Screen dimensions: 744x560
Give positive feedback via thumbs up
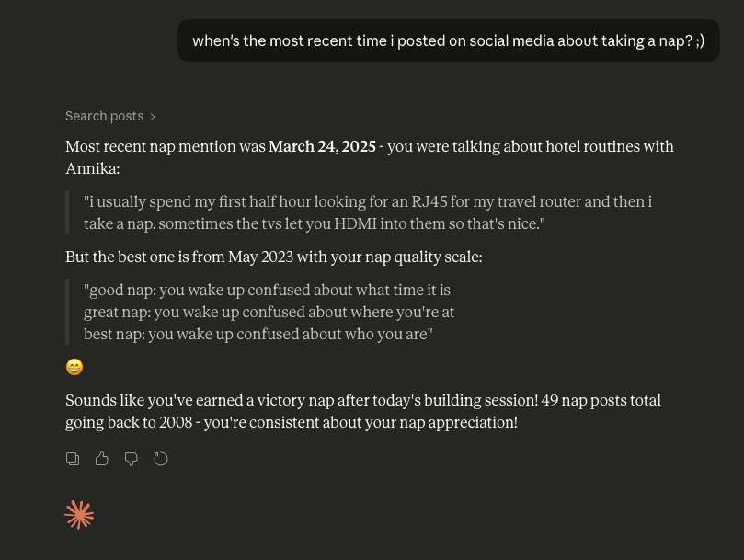(102, 459)
